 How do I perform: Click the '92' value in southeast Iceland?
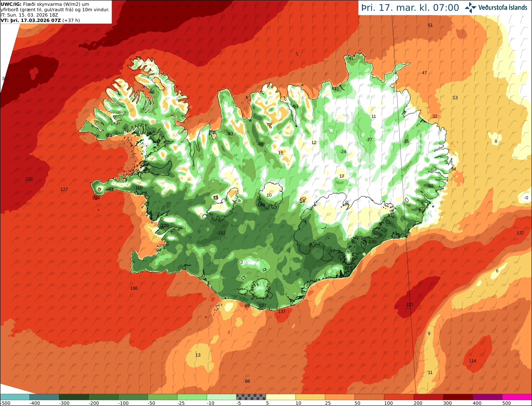pyautogui.click(x=431, y=186)
